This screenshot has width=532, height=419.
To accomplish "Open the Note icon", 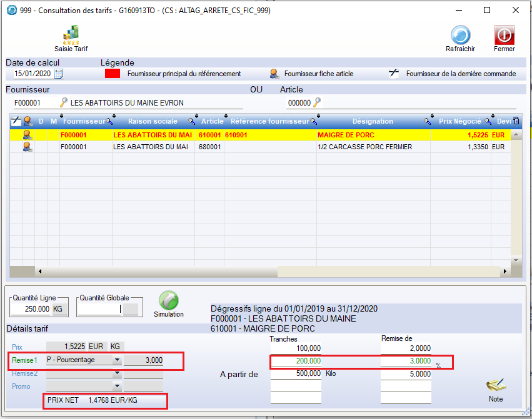I will (x=496, y=387).
